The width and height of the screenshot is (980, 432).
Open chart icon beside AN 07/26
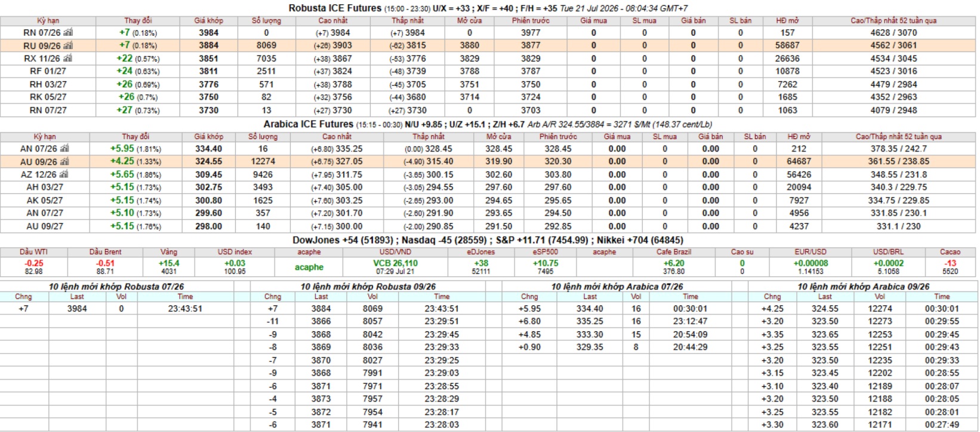pyautogui.click(x=64, y=149)
